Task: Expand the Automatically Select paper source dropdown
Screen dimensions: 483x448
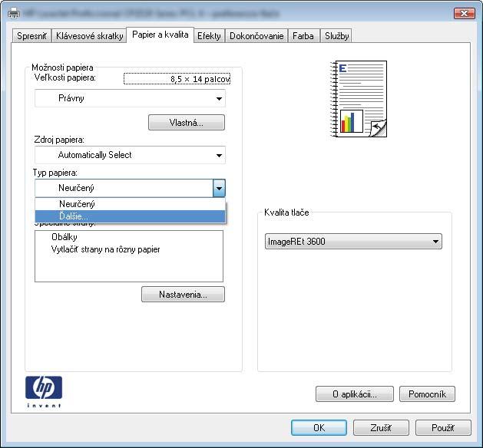Action: pyautogui.click(x=130, y=155)
